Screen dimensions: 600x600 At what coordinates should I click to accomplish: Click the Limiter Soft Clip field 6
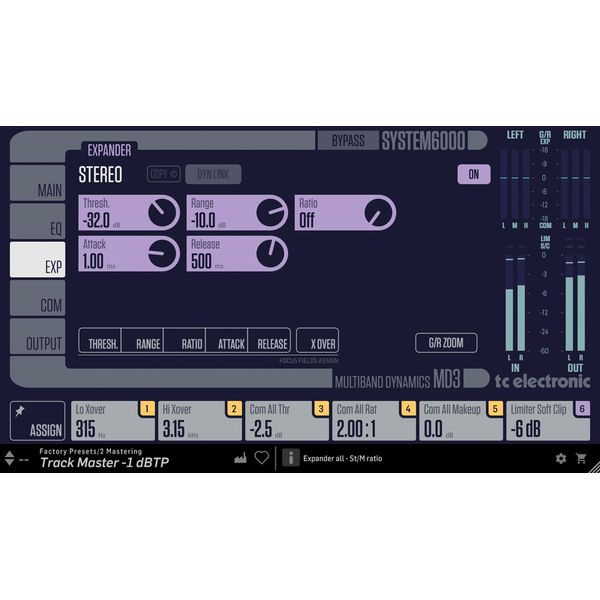(548, 421)
